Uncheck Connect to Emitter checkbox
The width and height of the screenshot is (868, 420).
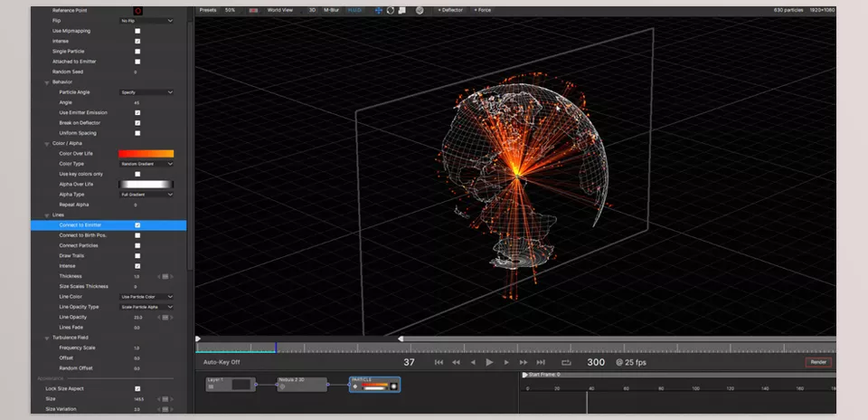click(x=137, y=225)
